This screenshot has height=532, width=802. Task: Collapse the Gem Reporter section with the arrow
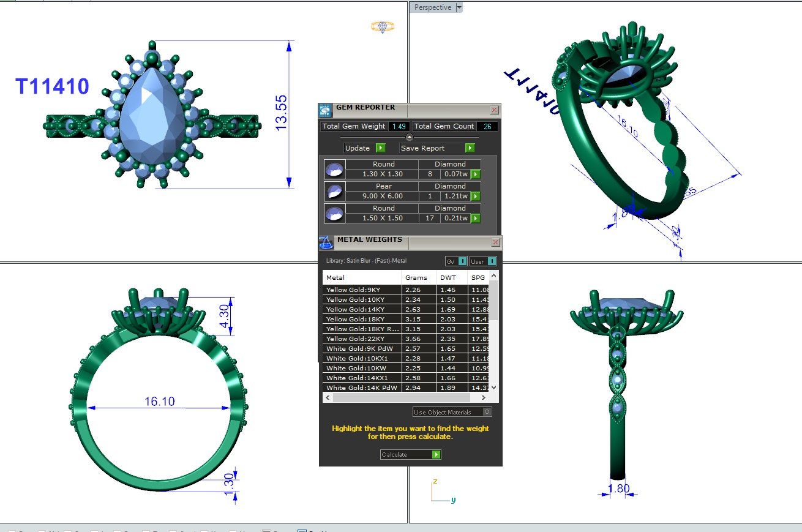click(x=410, y=137)
